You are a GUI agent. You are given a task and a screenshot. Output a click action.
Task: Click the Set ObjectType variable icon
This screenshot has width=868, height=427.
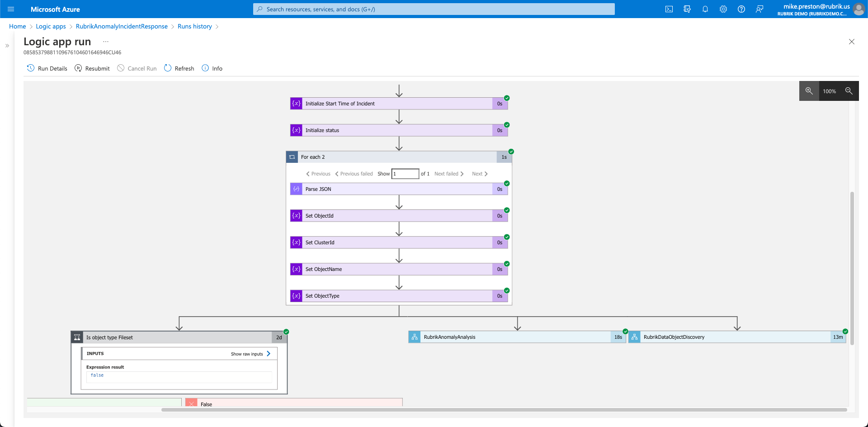[296, 296]
